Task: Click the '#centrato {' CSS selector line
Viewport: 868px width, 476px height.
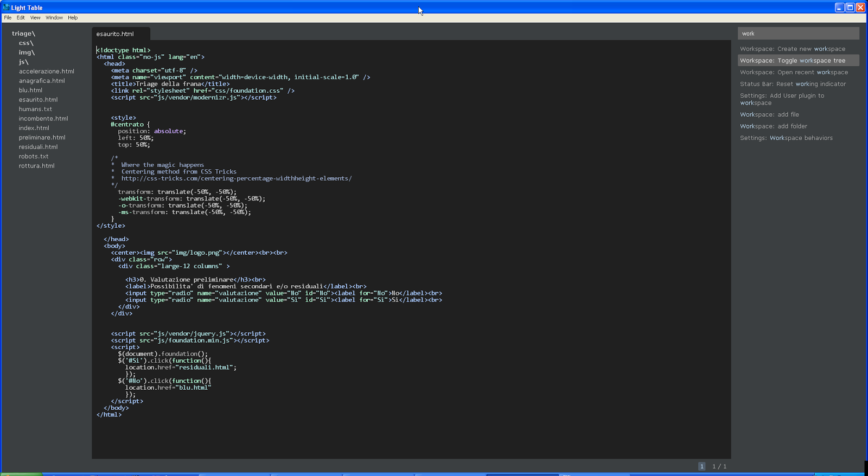Action: 130,124
